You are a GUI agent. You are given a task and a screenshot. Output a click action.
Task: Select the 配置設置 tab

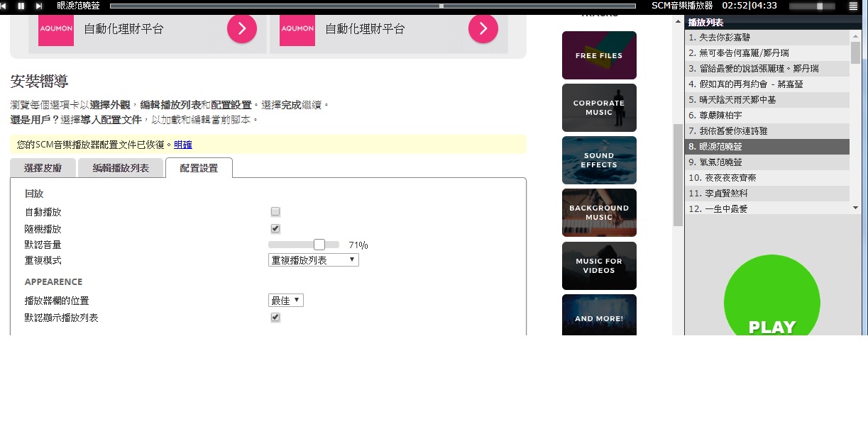click(x=199, y=168)
